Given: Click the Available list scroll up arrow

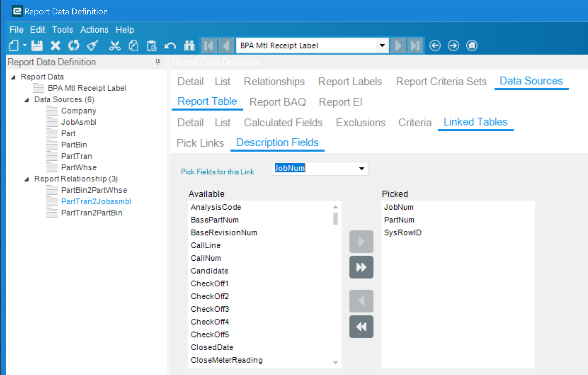Looking at the screenshot, I should coord(335,207).
